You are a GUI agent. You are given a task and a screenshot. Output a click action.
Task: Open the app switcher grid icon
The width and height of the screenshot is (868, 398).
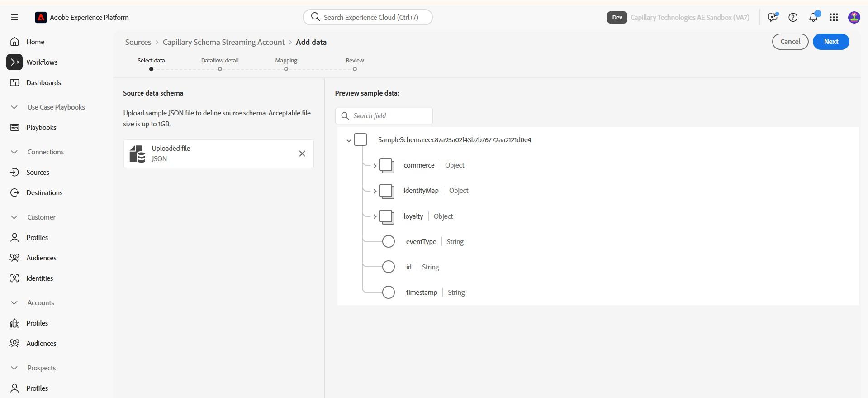[834, 17]
